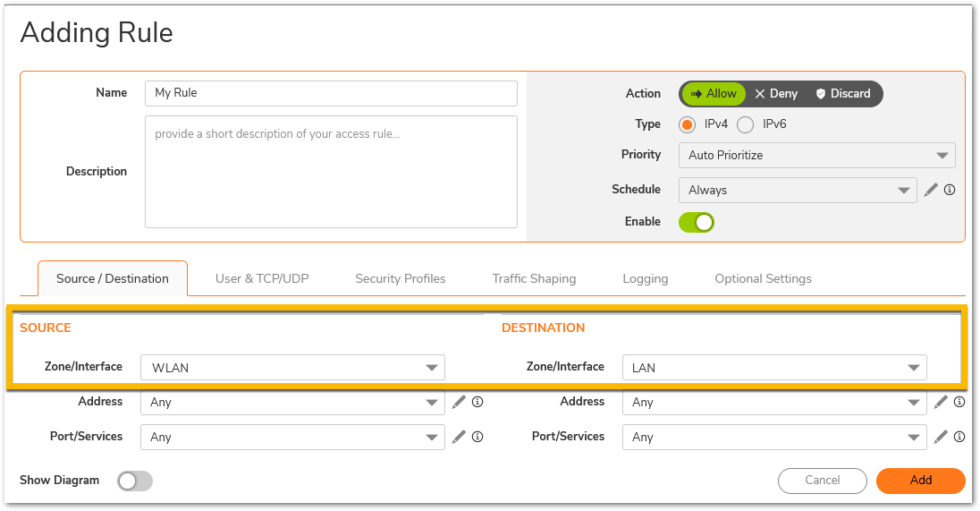Image resolution: width=980 pixels, height=511 pixels.
Task: Open the Schedule info icon
Action: (950, 190)
